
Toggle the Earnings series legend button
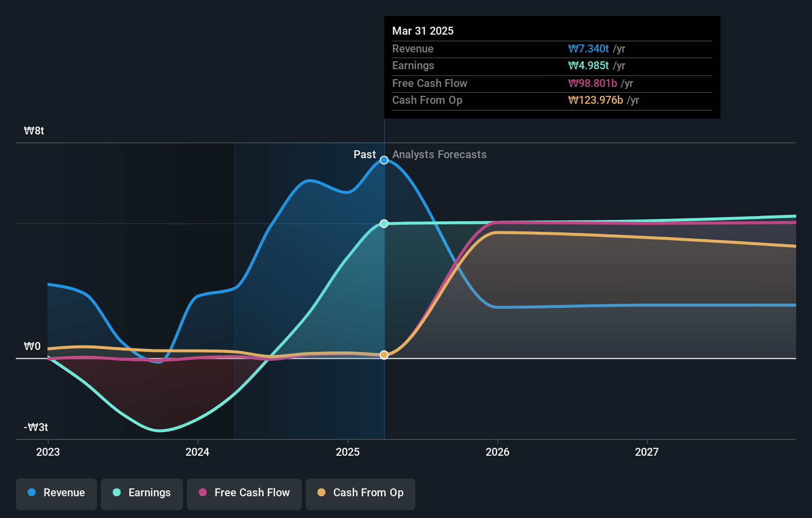click(142, 494)
